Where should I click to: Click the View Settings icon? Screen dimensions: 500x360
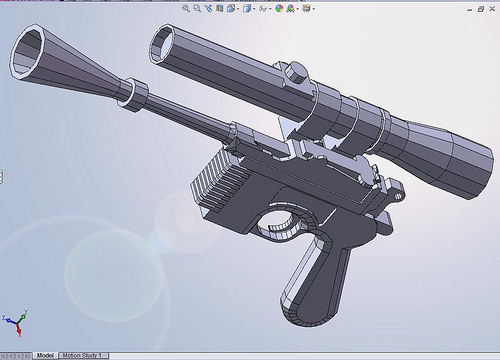click(x=306, y=8)
